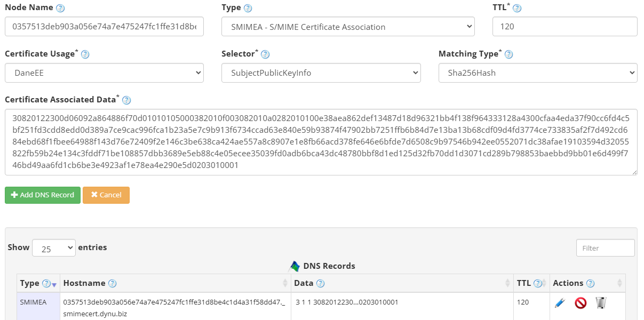Image resolution: width=644 pixels, height=320 pixels.
Task: Change the Certificate Usage selection
Action: coord(104,73)
